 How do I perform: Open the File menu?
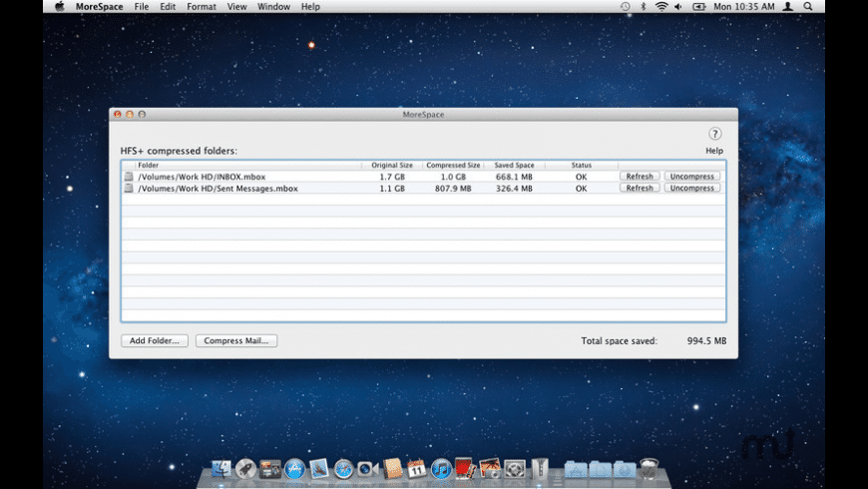click(141, 7)
